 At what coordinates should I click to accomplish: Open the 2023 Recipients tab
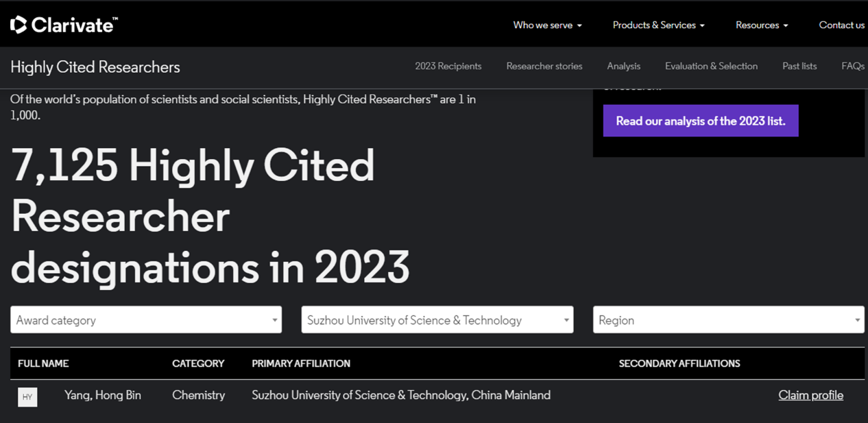(448, 67)
